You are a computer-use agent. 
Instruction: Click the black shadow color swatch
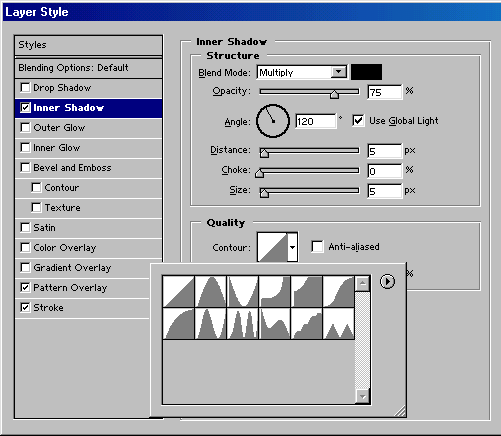[366, 72]
